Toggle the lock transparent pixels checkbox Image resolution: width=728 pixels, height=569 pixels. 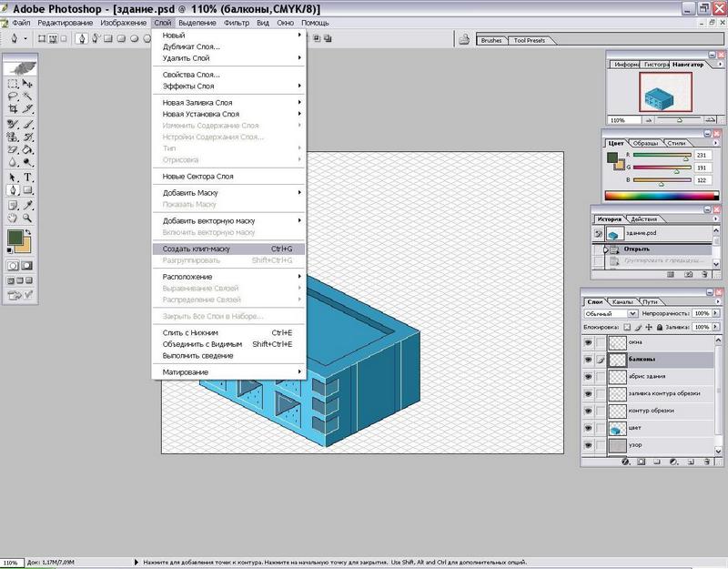point(626,326)
